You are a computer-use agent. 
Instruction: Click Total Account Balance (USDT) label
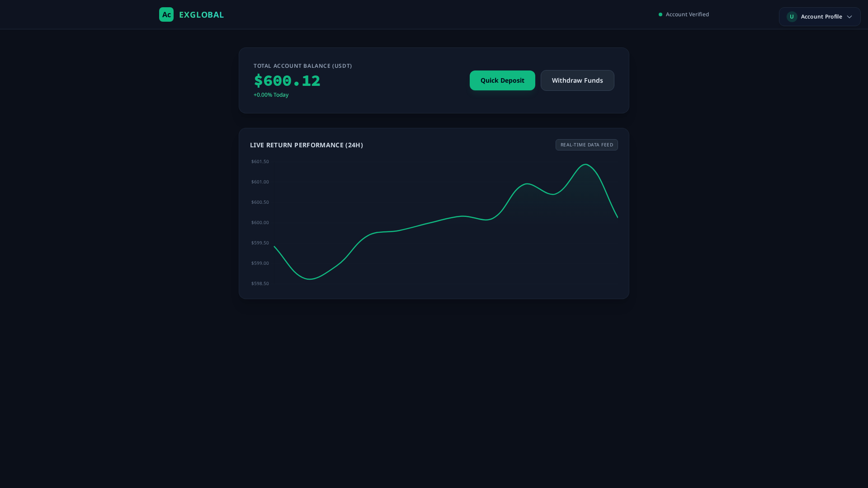302,66
